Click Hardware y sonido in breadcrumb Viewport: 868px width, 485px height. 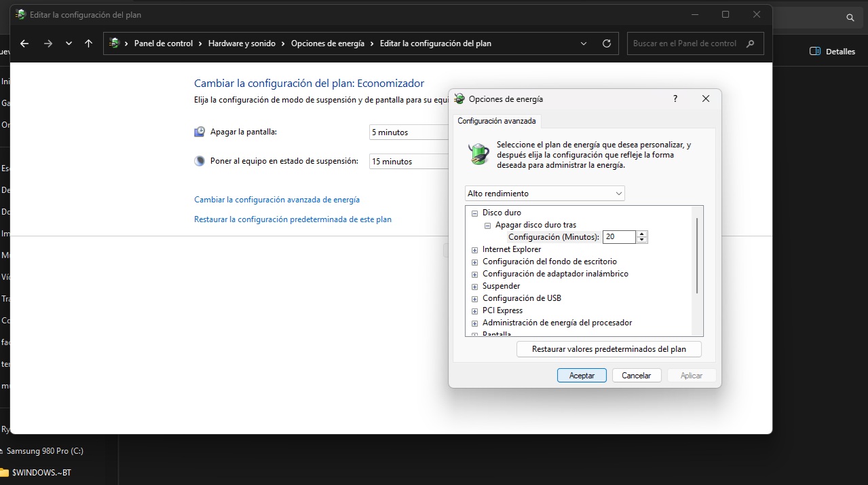tap(242, 43)
